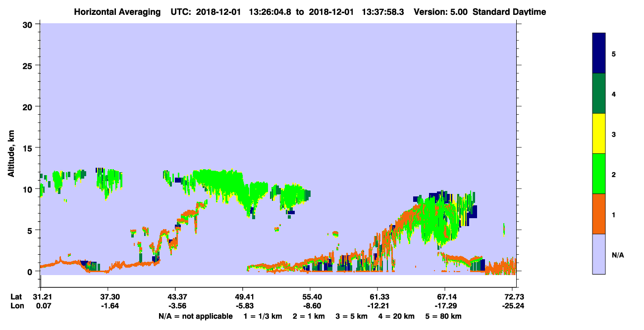This screenshot has height=330, width=644.
Task: Click the colorbar number label 3
Action: (614, 134)
